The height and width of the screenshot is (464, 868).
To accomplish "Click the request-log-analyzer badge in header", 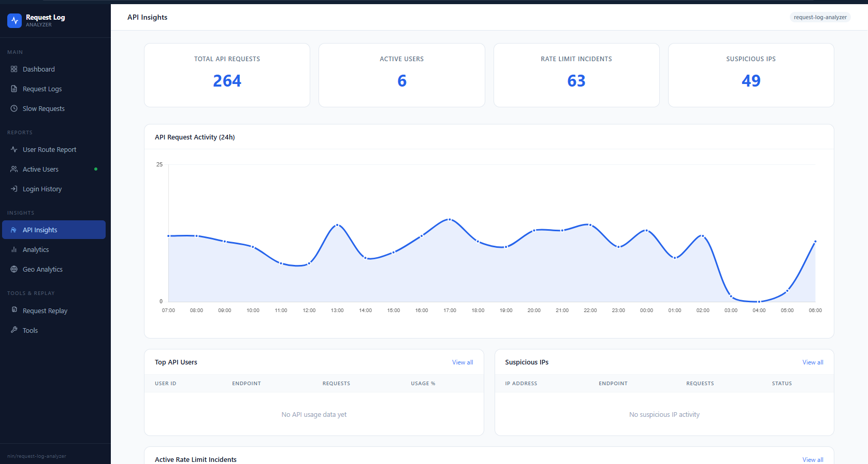I will (820, 17).
